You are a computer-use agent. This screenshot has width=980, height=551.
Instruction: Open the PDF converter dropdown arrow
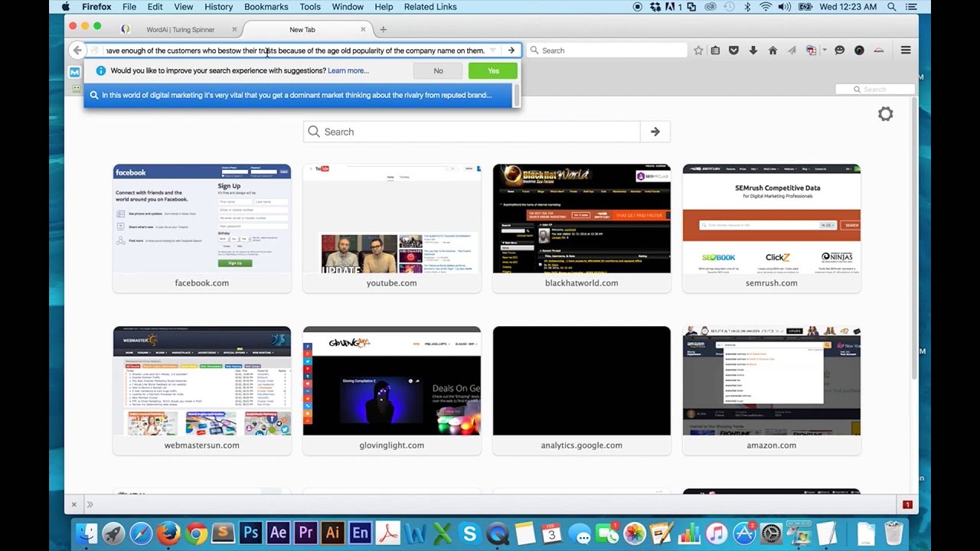(x=824, y=51)
